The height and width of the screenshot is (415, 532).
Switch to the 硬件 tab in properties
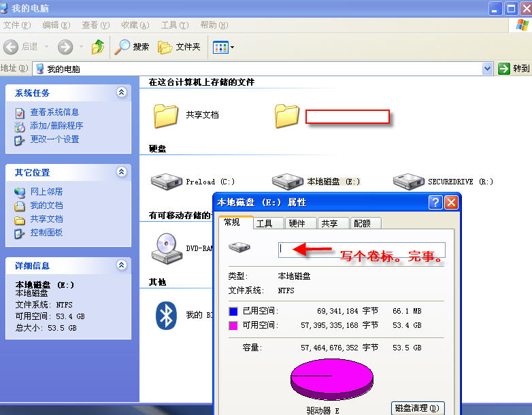click(x=301, y=223)
